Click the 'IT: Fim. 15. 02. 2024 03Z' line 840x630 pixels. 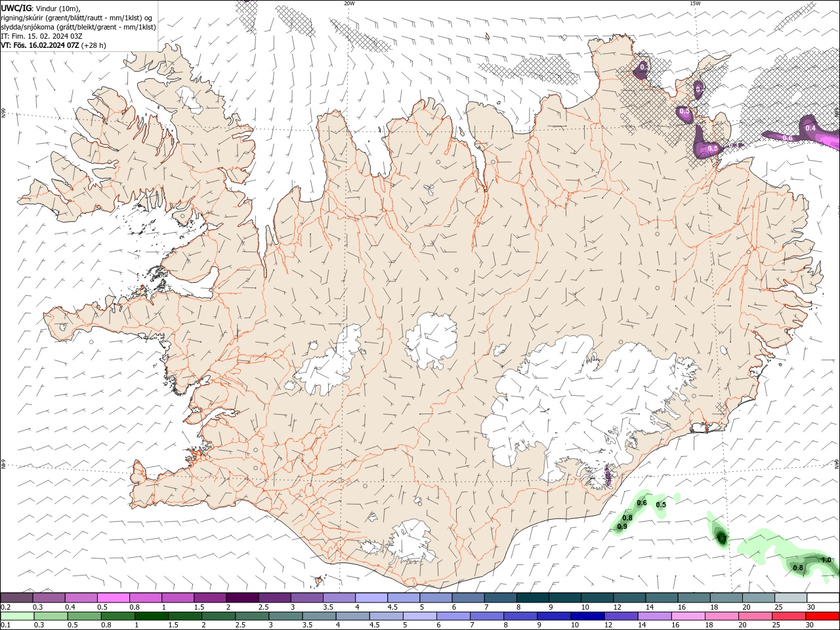click(x=41, y=36)
